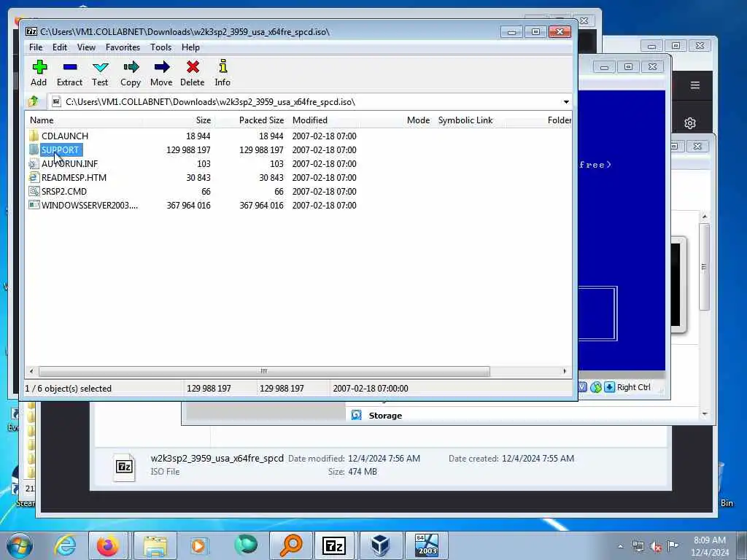Viewport: 747px width, 560px height.
Task: Choose the Move toolbar icon
Action: [x=161, y=73]
